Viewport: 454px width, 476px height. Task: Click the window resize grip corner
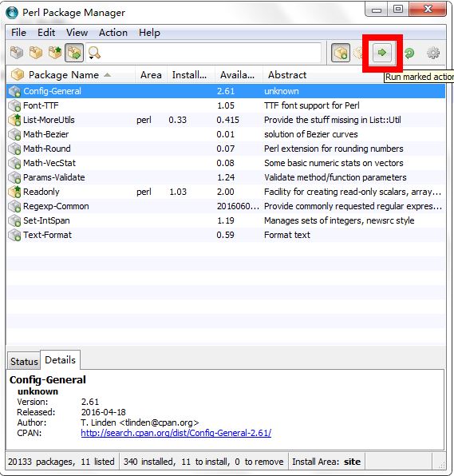(x=440, y=464)
